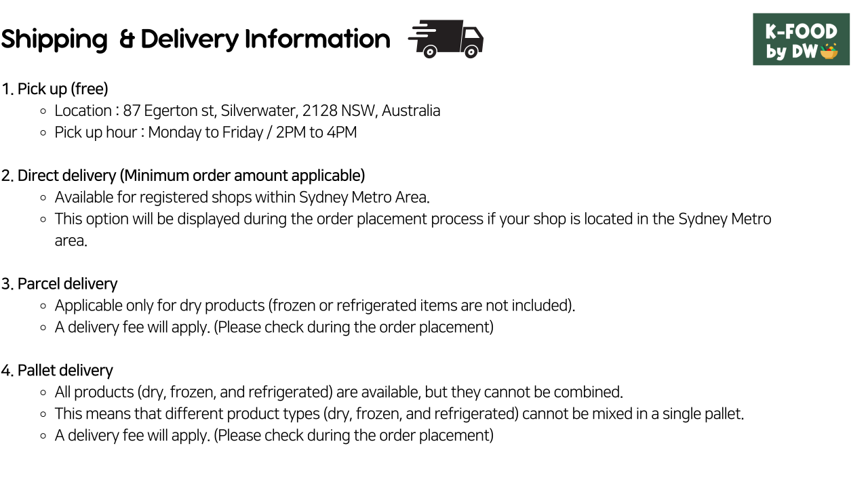Screen dimensions: 868x488
Task: Select the Parcel delivery heading
Action: pyautogui.click(x=59, y=284)
